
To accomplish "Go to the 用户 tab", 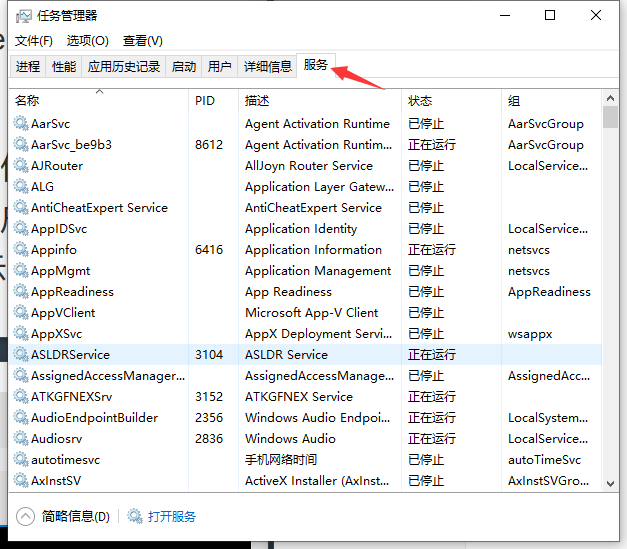I will coord(220,66).
